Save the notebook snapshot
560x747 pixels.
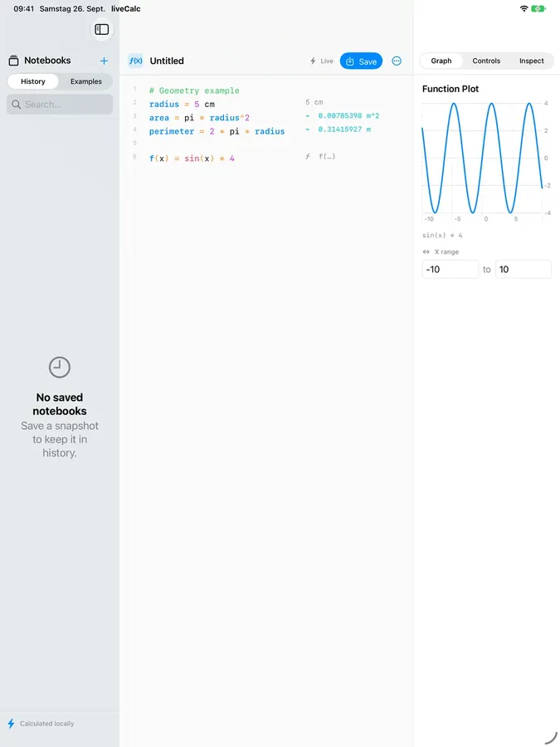click(361, 61)
